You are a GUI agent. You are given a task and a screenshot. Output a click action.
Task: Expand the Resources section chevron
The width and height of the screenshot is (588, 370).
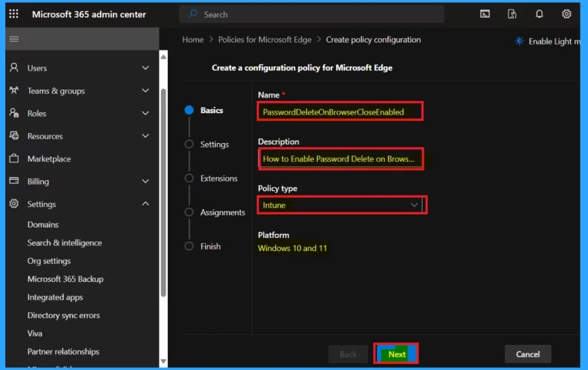145,136
